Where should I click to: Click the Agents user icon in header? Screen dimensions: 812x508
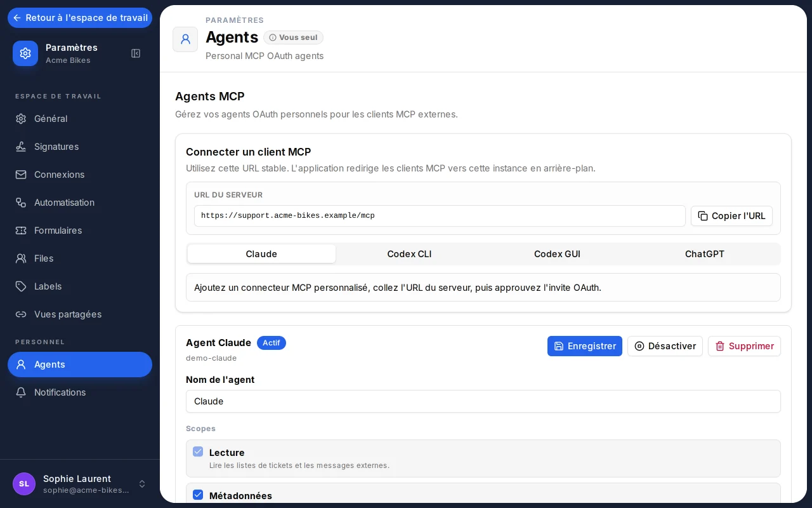point(185,39)
